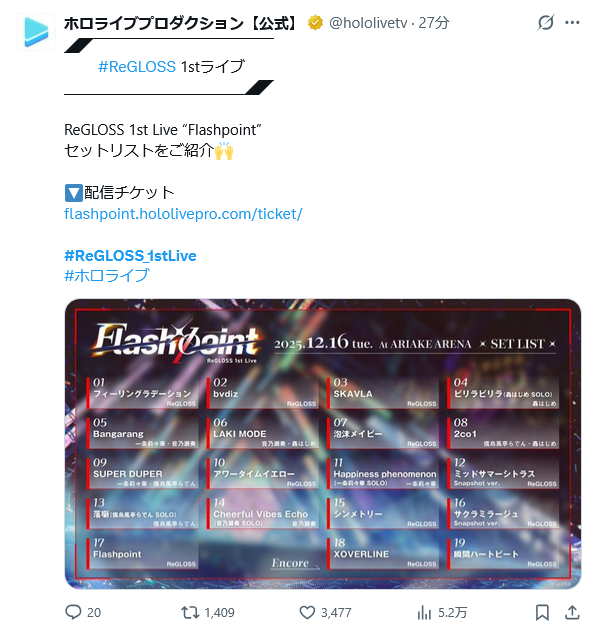Open the reply comment icon
598x634 pixels.
tap(73, 612)
